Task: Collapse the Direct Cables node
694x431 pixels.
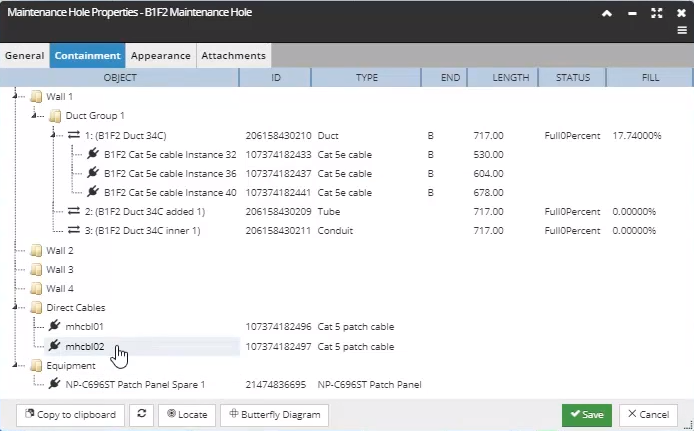Action: tap(15, 307)
